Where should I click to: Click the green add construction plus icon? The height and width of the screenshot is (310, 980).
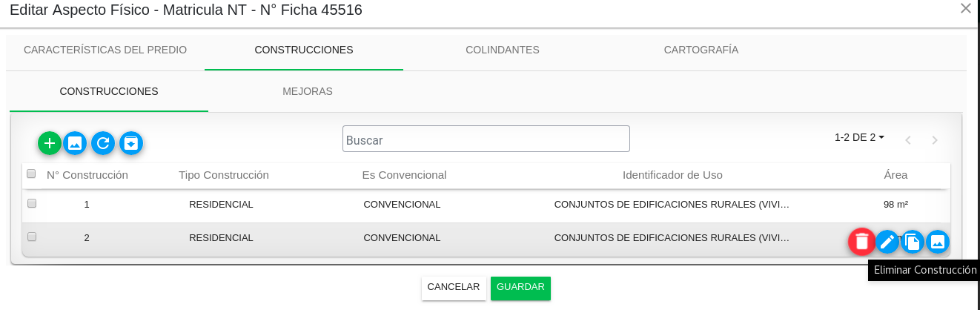(50, 143)
